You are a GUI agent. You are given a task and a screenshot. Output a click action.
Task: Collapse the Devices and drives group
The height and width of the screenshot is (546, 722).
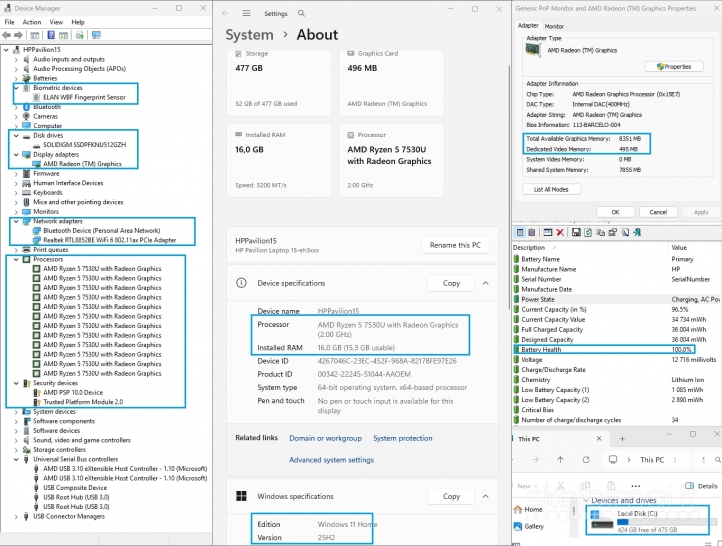pyautogui.click(x=586, y=501)
